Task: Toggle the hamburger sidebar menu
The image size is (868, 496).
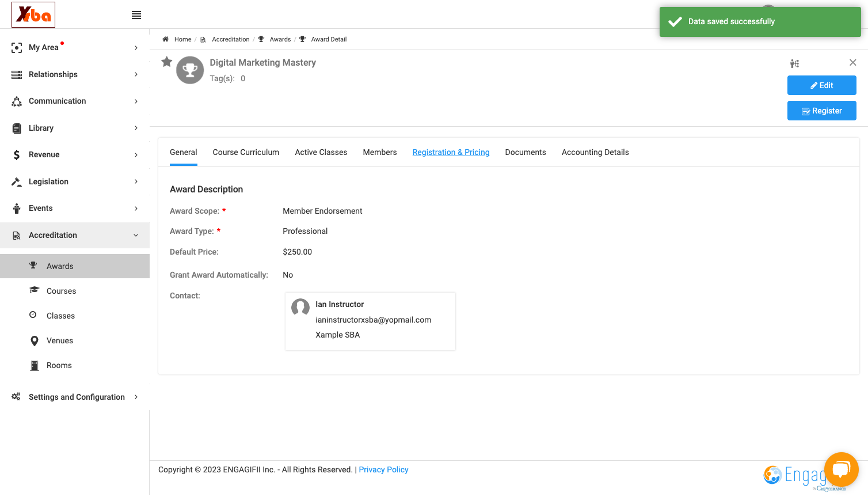Action: (136, 15)
